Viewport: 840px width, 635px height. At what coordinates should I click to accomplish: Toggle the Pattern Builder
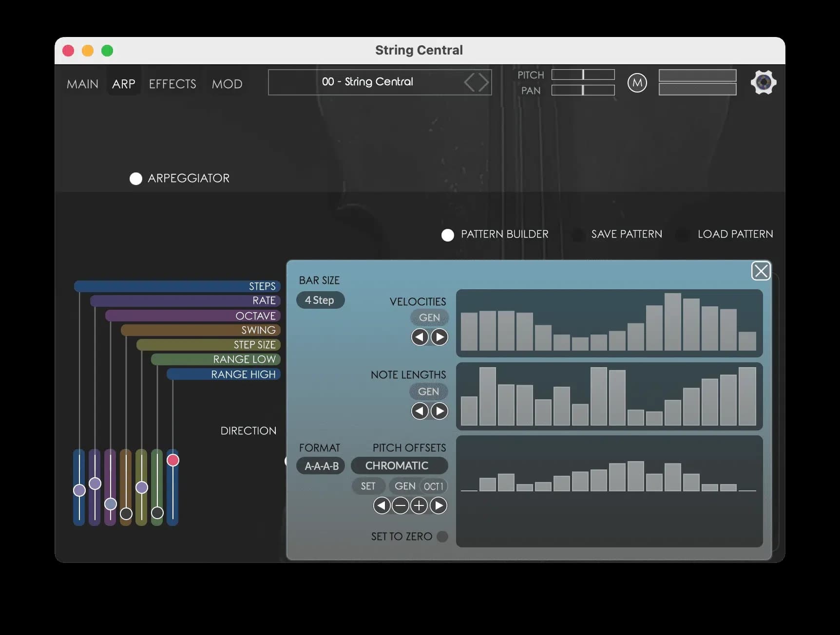[x=447, y=235]
